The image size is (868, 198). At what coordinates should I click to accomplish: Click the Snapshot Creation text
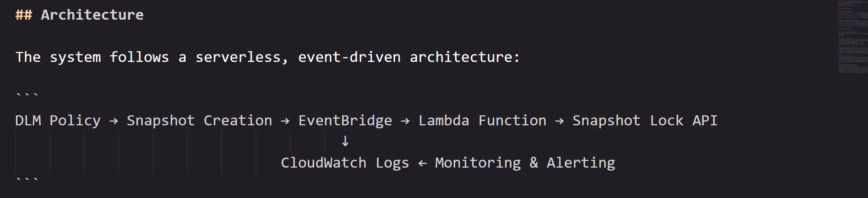coord(199,121)
